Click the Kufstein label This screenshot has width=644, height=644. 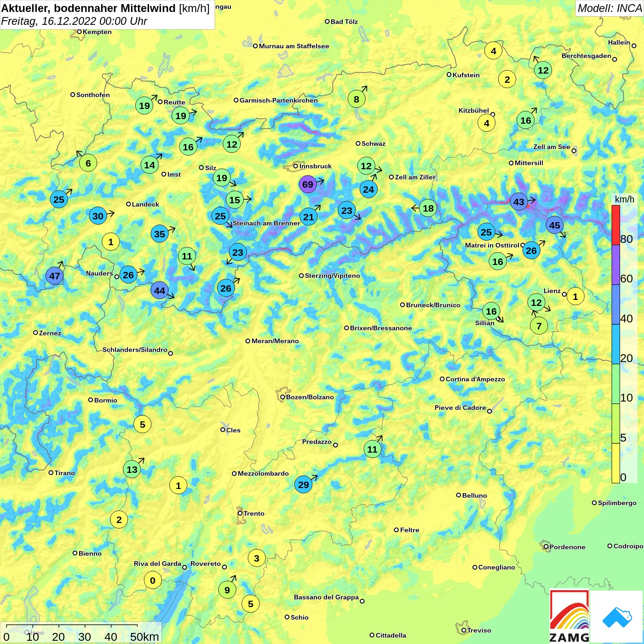coord(466,75)
